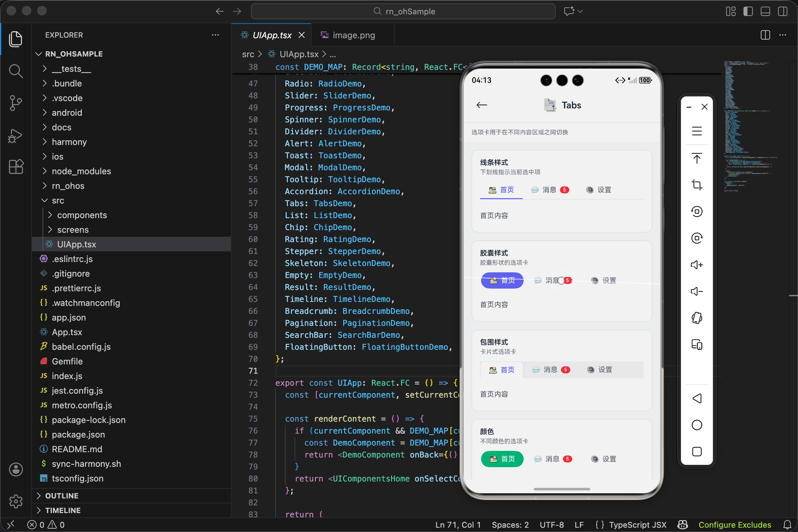
Task: Switch to the image.png tab
Action: (353, 35)
